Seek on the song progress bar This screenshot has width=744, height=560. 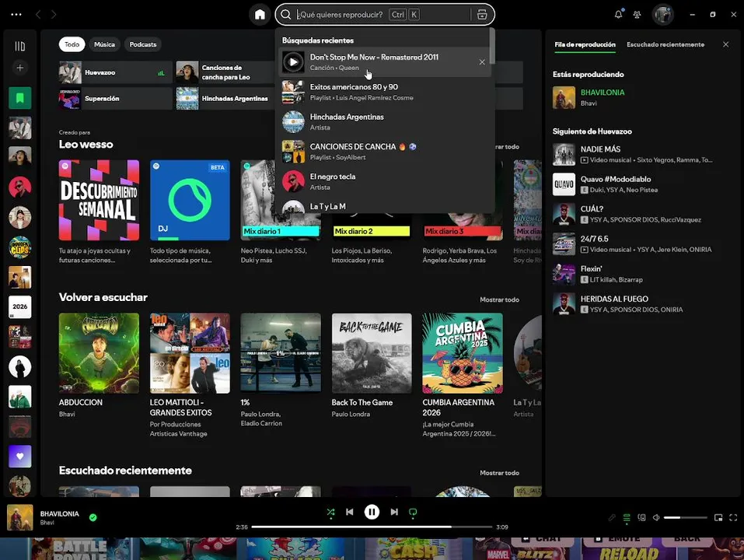coord(372,527)
